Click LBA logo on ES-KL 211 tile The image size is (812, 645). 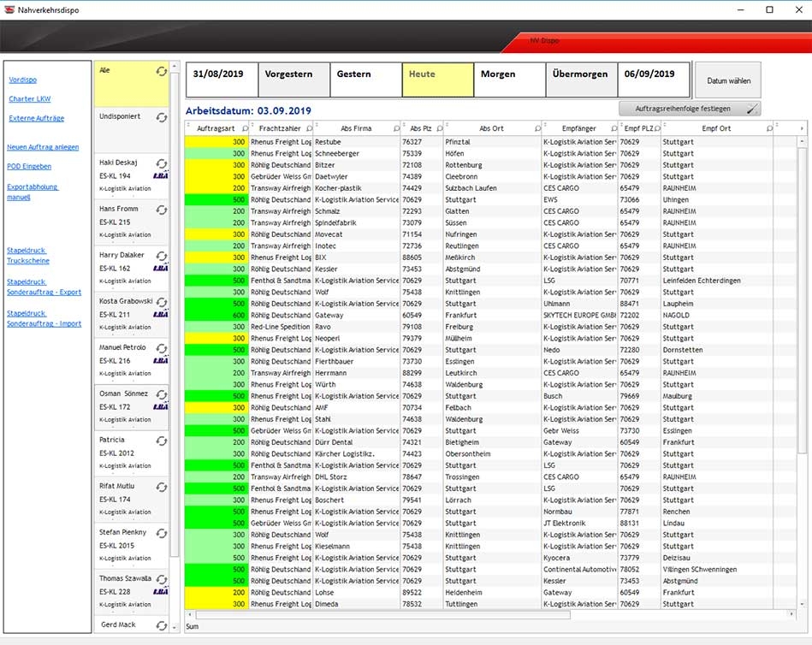(x=161, y=314)
